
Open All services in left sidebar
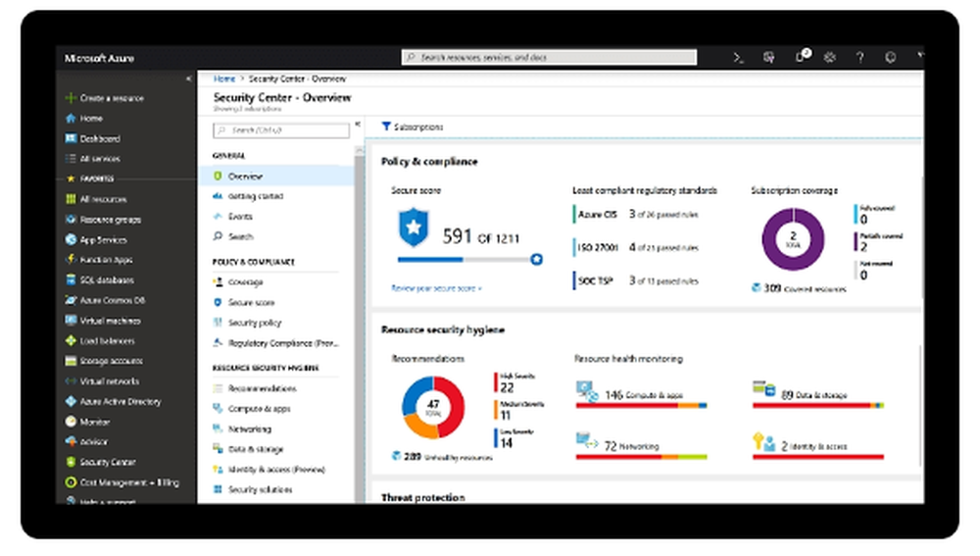point(92,159)
